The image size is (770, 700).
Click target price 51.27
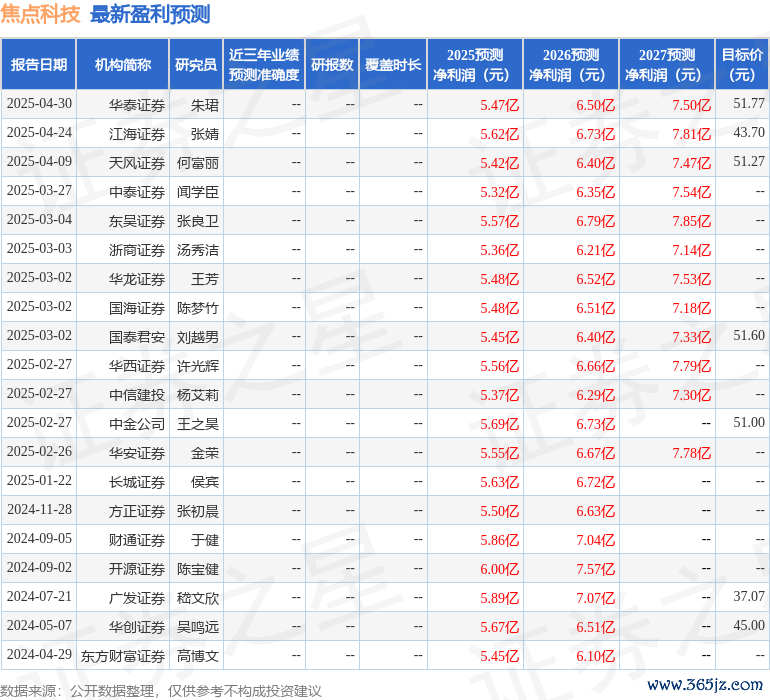click(x=749, y=162)
